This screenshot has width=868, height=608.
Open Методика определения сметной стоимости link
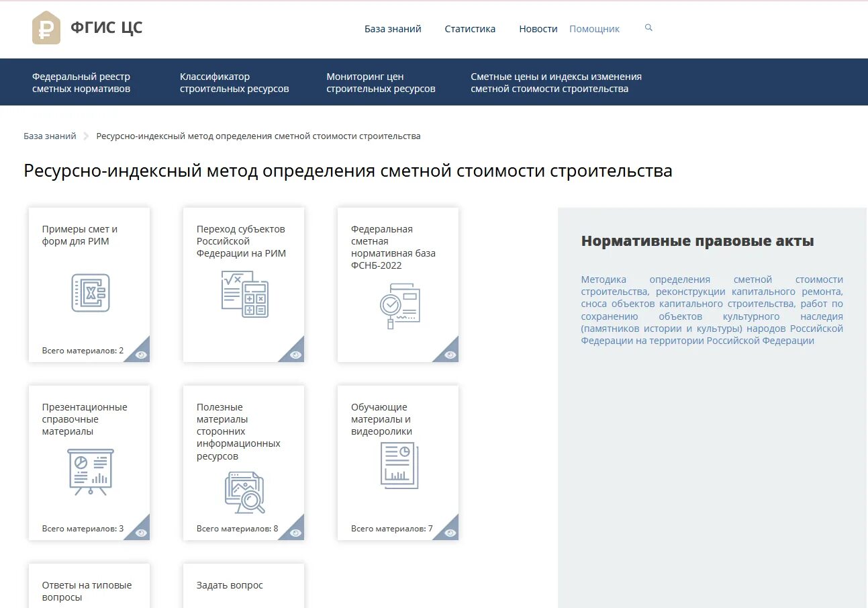pos(712,310)
